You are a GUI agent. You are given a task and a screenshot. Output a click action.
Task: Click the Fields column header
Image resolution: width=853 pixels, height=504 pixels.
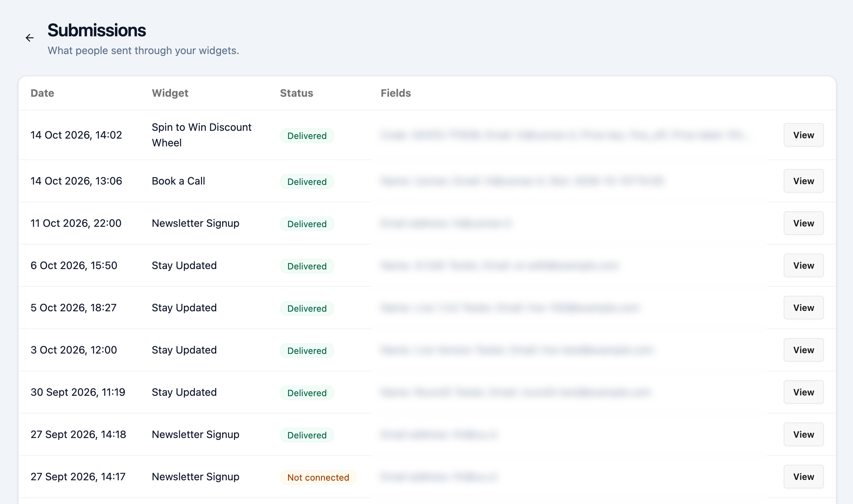tap(396, 93)
